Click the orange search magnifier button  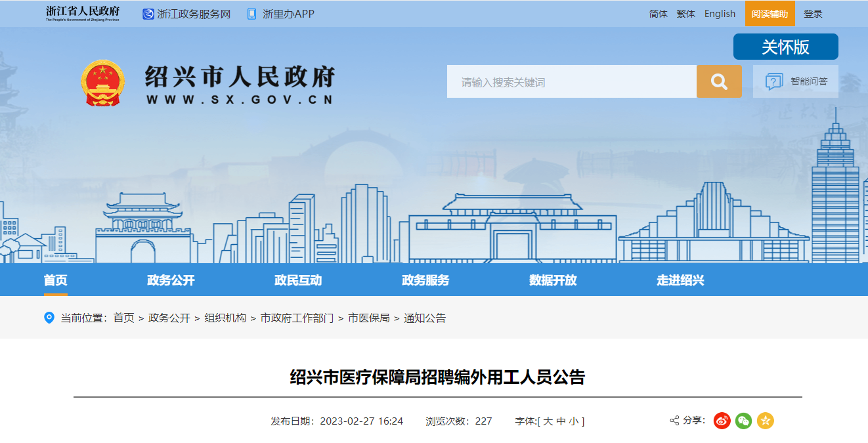(719, 82)
